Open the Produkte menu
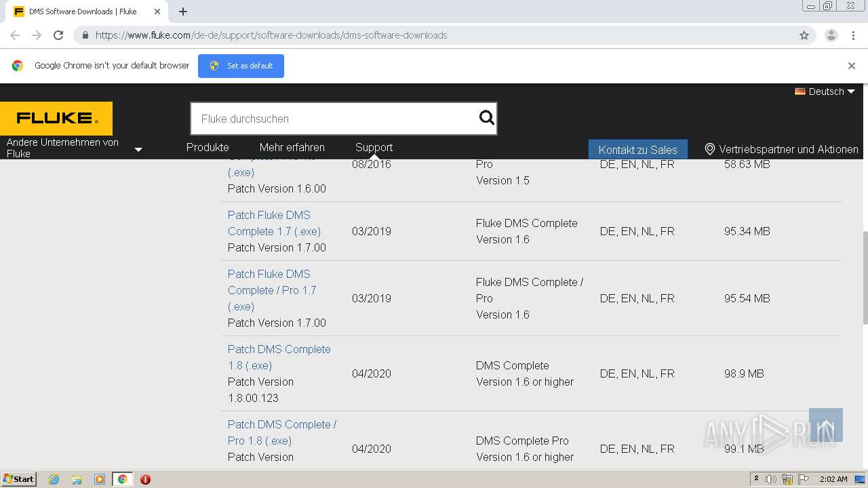The image size is (868, 488). [x=208, y=147]
